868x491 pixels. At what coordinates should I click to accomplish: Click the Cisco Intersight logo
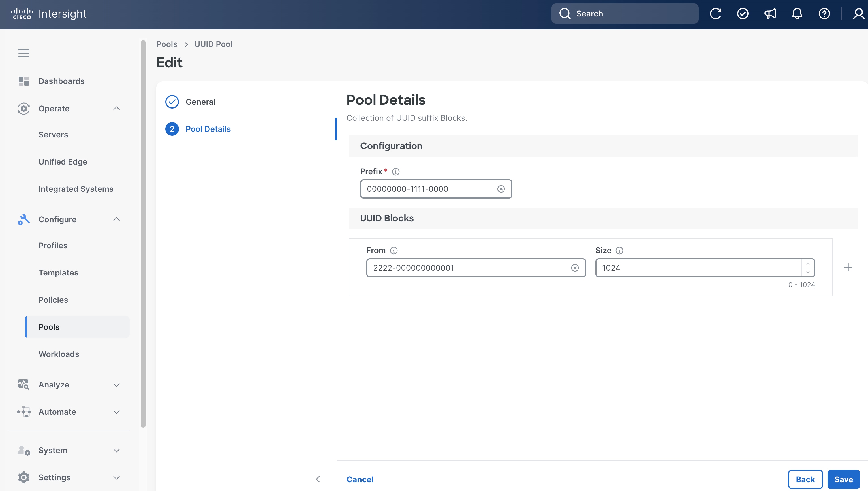[49, 14]
